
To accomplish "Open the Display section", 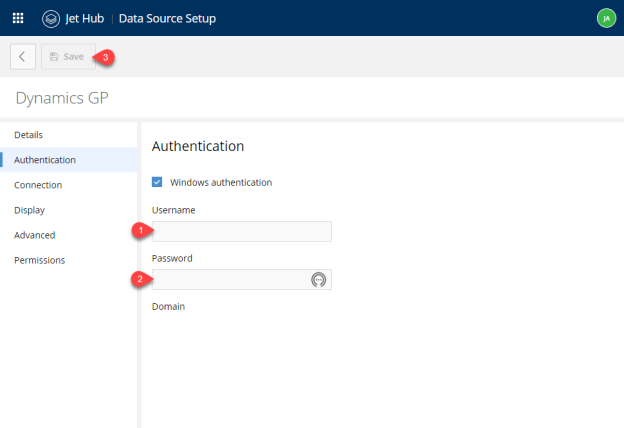I will [x=68, y=210].
